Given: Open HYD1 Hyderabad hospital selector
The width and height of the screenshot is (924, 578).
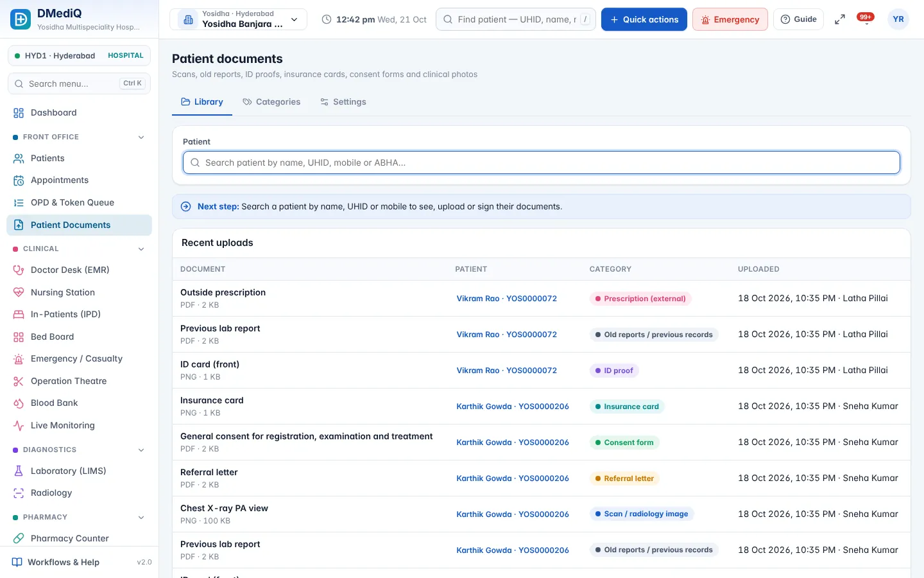Looking at the screenshot, I should click(79, 56).
